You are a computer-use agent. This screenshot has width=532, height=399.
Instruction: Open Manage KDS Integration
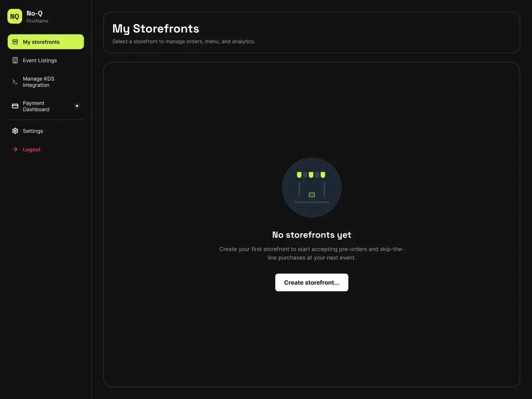point(46,82)
